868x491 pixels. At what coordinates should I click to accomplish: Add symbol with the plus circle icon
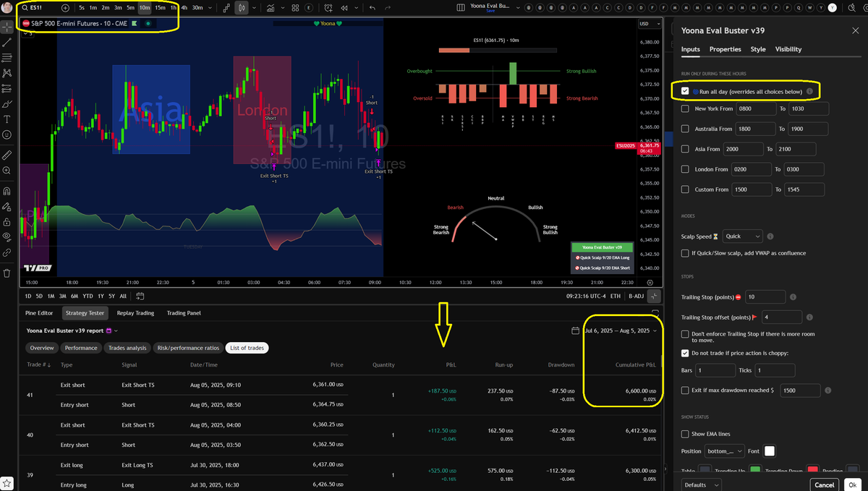click(x=65, y=8)
